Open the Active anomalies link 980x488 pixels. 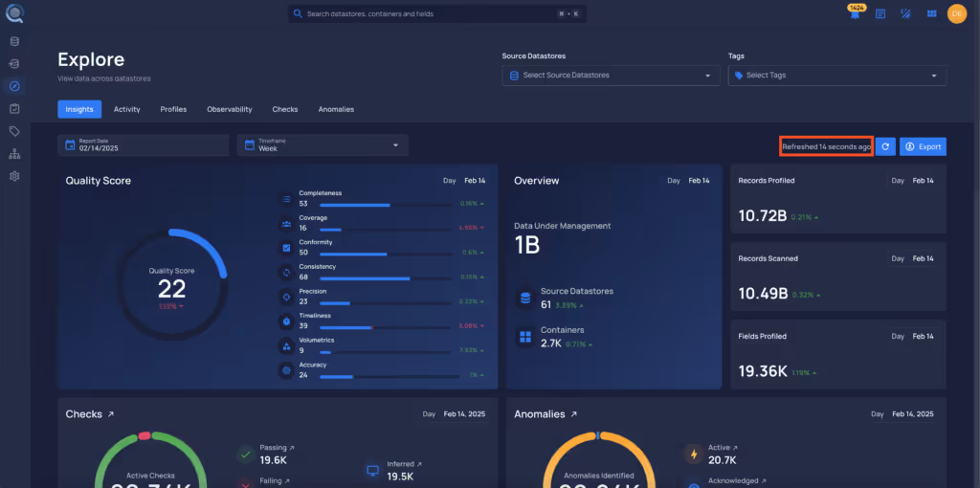(723, 448)
